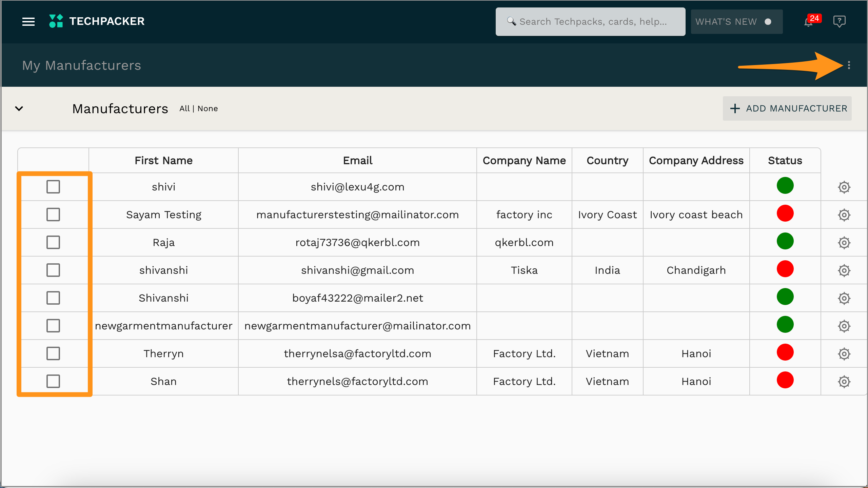Open settings gear for newgarmentmanufacturer row

point(844,326)
